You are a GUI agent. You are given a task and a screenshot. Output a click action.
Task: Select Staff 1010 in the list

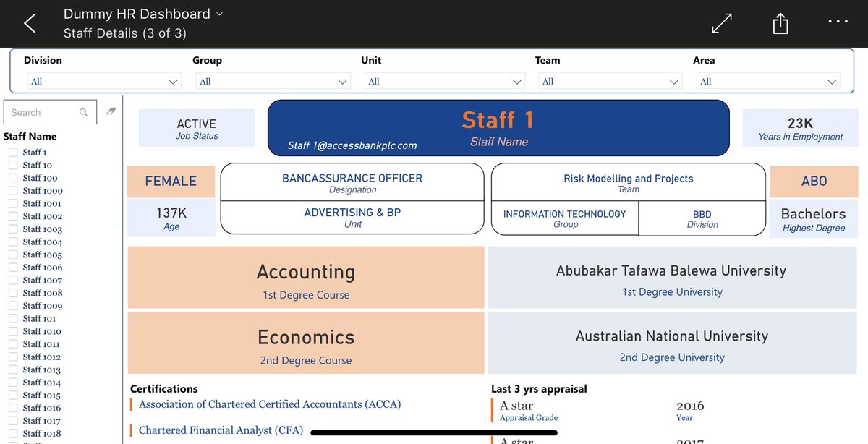point(42,331)
